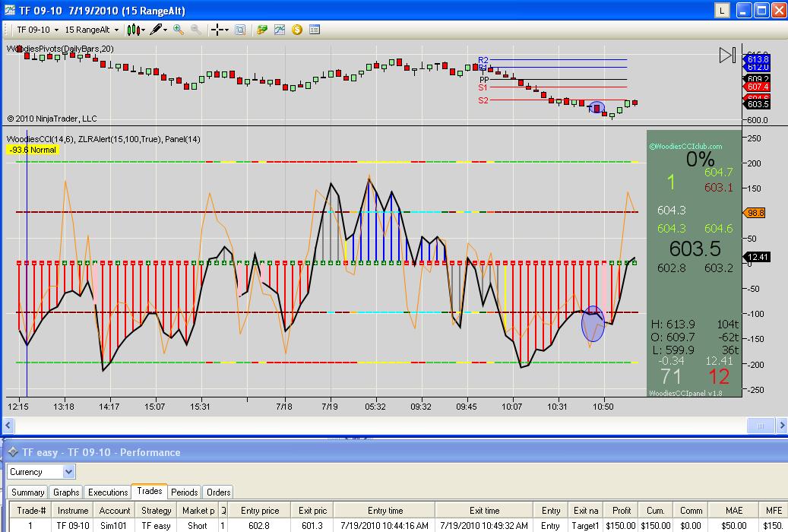Click the WoodiesPivots(DailyBars,20) indicator label
This screenshot has width=788, height=532.
coord(60,49)
